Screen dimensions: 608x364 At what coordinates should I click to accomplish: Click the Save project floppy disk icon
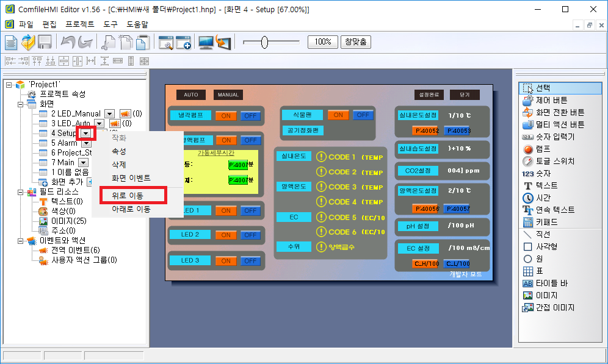(x=45, y=42)
